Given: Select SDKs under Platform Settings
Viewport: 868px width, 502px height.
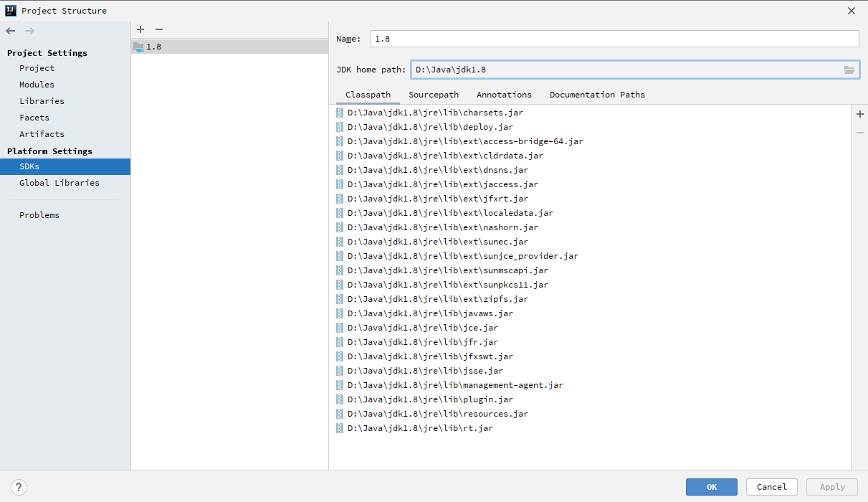Looking at the screenshot, I should pos(65,166).
